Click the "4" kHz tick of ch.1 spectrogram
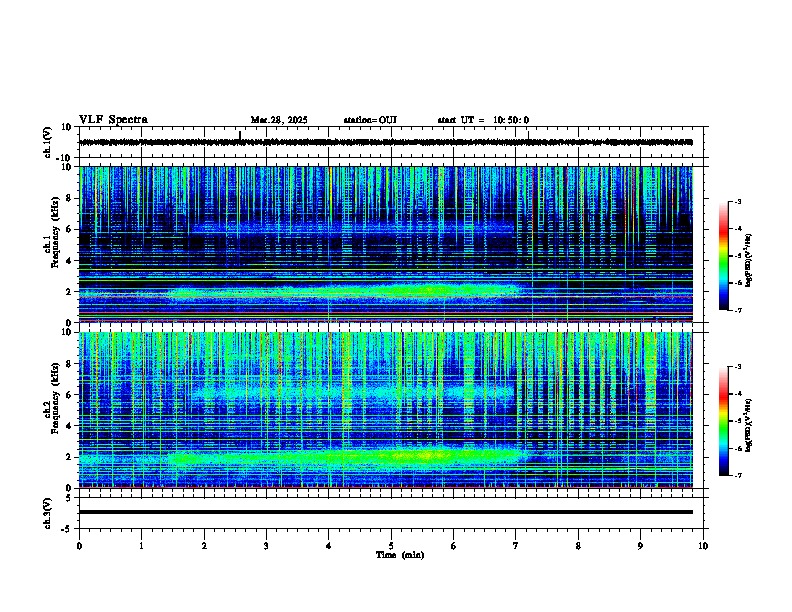Image resolution: width=792 pixels, height=612 pixels. (70, 261)
